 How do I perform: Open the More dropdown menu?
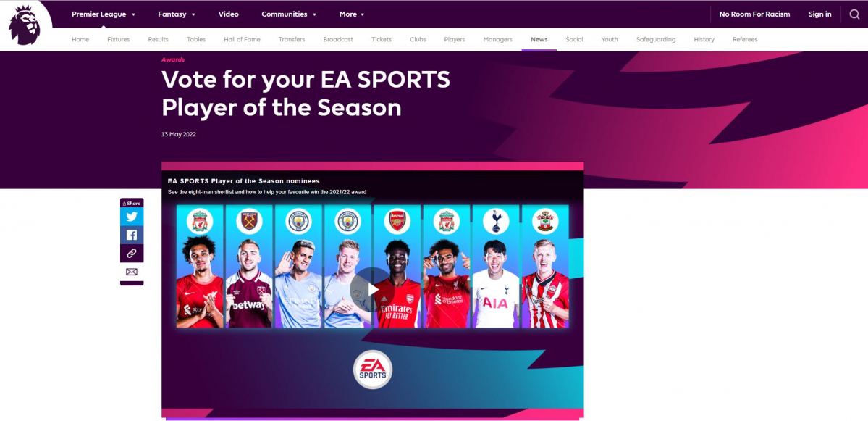(x=352, y=14)
